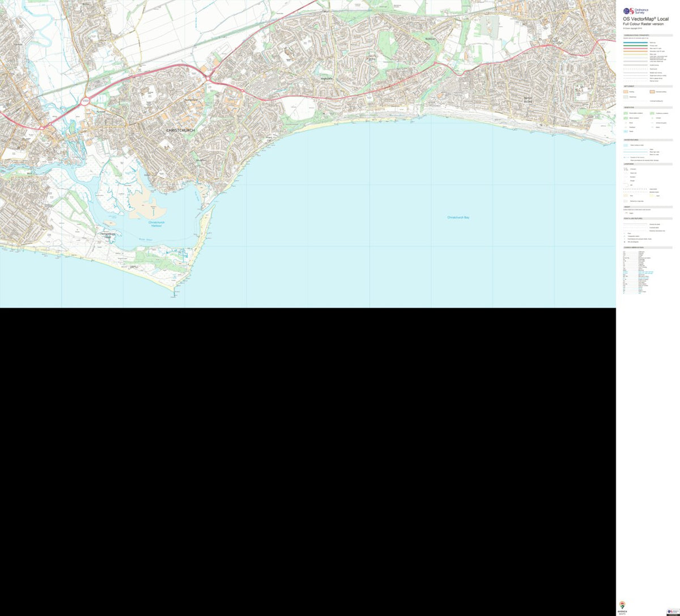Click the Building swatch in Settlement legend

pyautogui.click(x=626, y=92)
